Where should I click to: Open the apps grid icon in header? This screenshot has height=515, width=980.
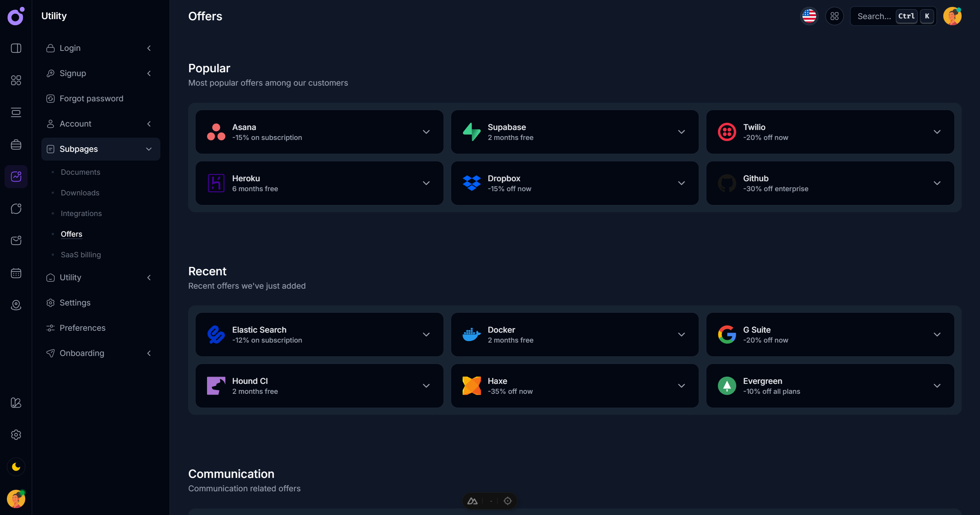click(x=834, y=16)
